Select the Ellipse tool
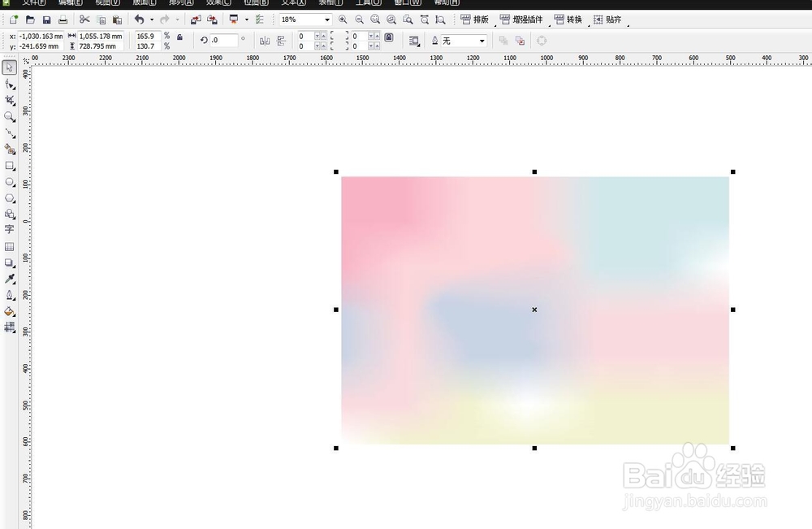This screenshot has height=529, width=812. pyautogui.click(x=9, y=182)
